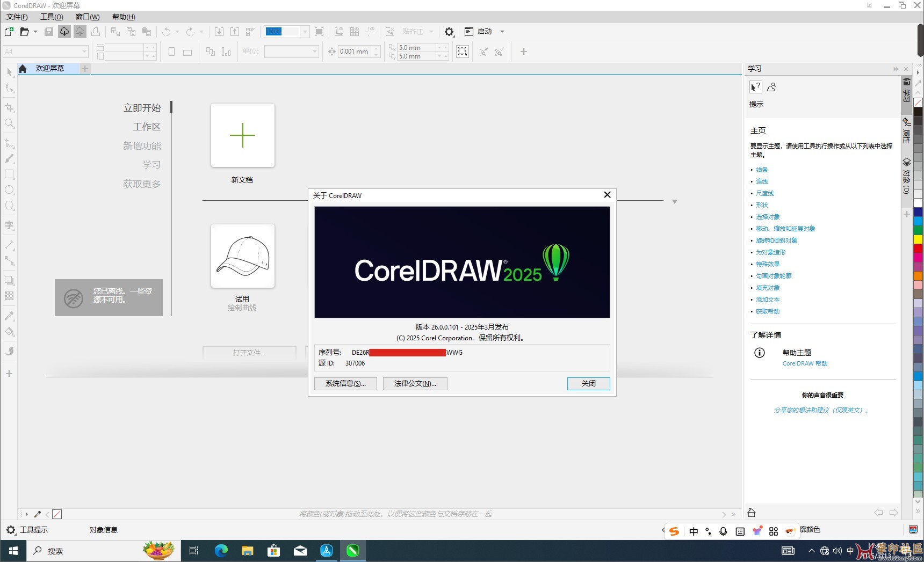Select the Eyedropper tool in toolbox
924x562 pixels.
(9, 316)
